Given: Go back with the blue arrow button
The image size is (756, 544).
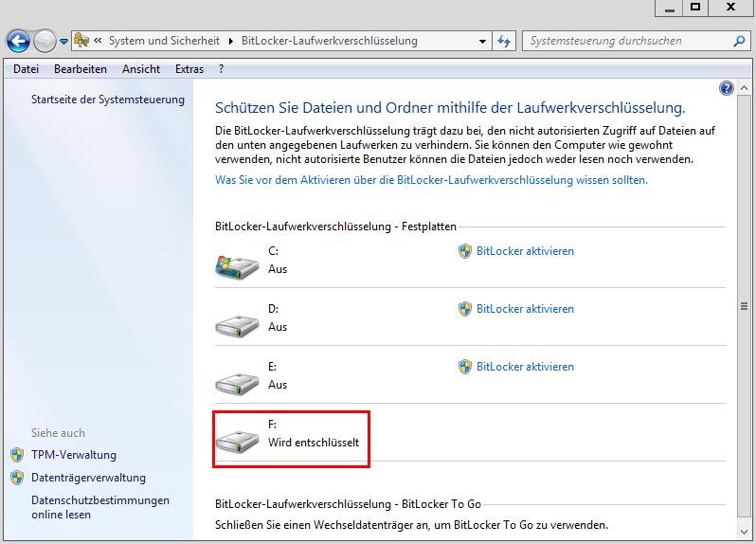Looking at the screenshot, I should click(x=18, y=41).
